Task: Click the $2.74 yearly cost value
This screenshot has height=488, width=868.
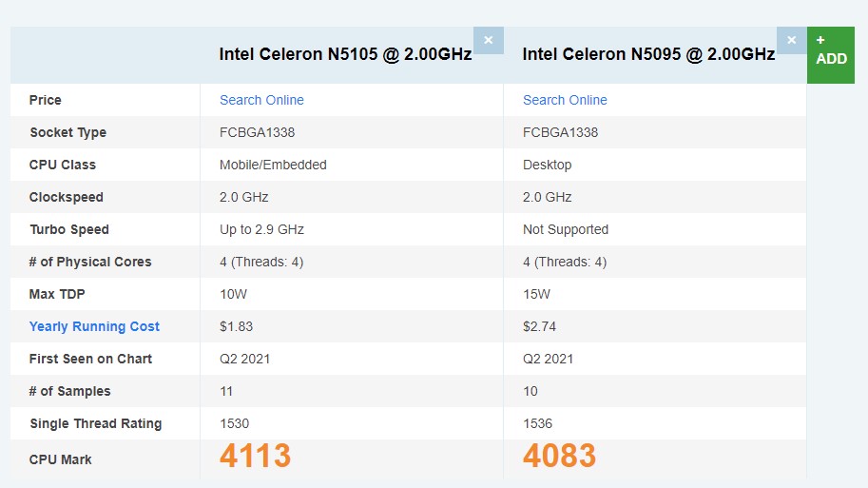Action: point(539,326)
